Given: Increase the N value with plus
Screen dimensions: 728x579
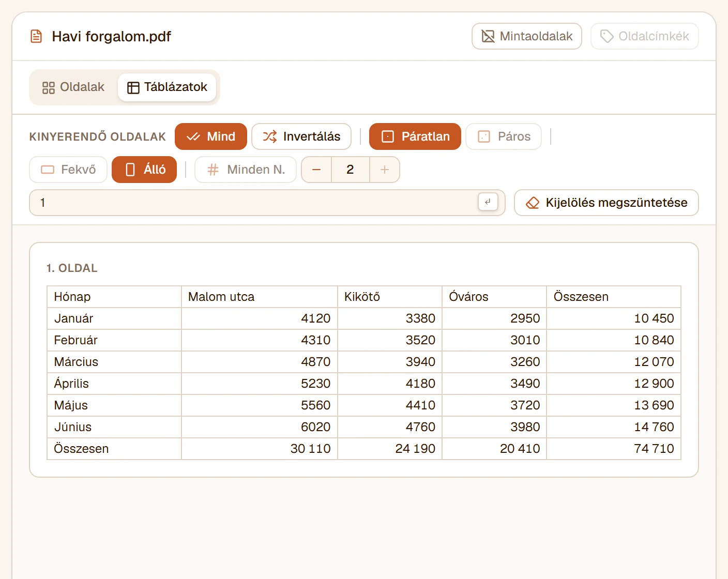Looking at the screenshot, I should 385,170.
